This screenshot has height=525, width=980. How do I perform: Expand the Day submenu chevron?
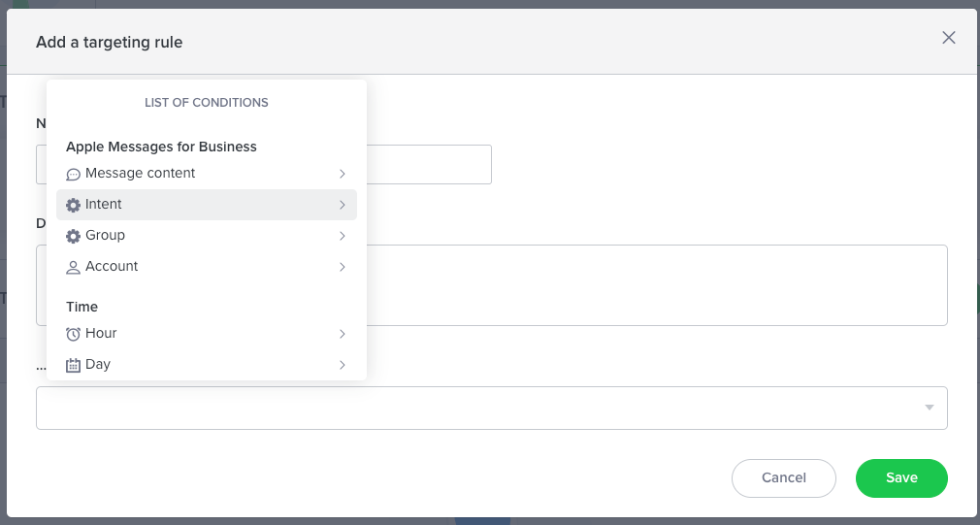[343, 365]
